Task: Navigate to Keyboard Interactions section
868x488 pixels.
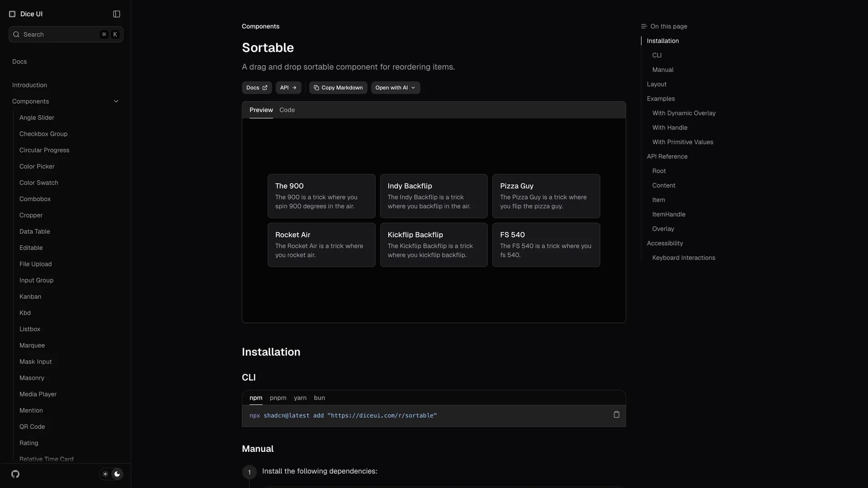Action: (684, 258)
